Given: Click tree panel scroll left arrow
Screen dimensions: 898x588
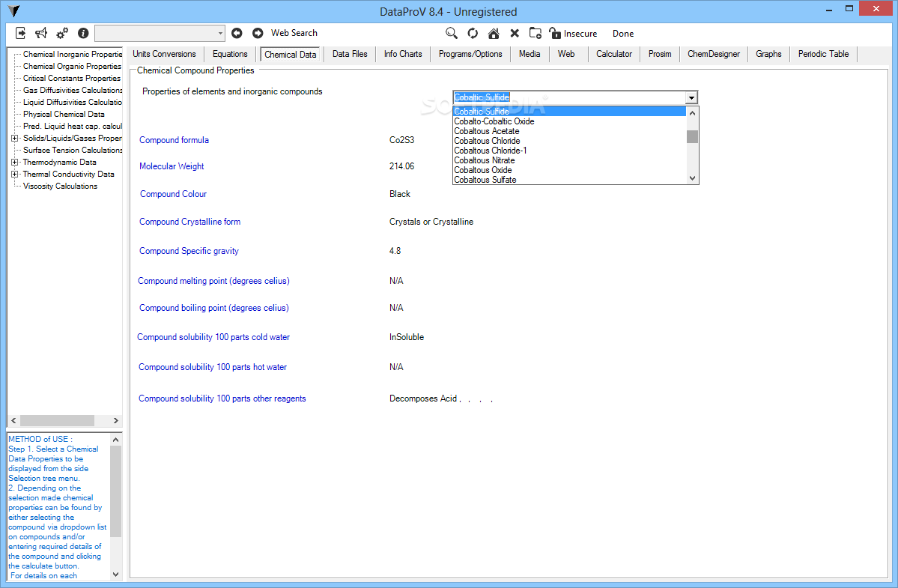Looking at the screenshot, I should pyautogui.click(x=13, y=421).
